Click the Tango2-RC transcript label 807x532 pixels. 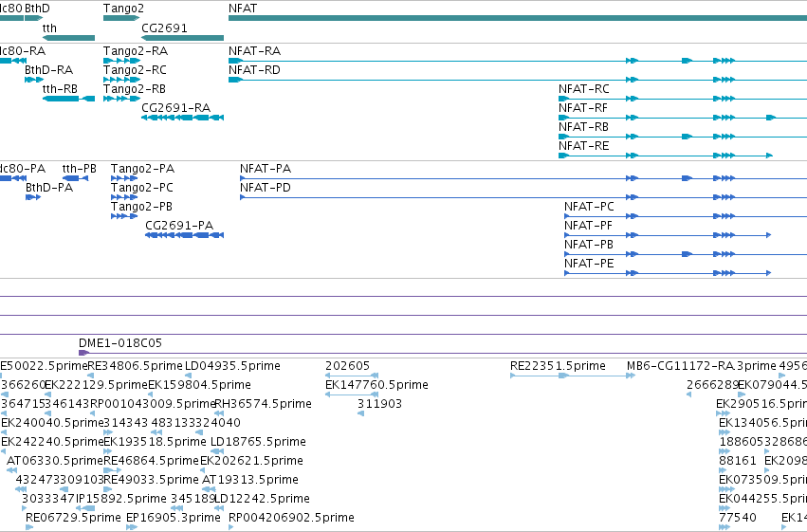(135, 70)
